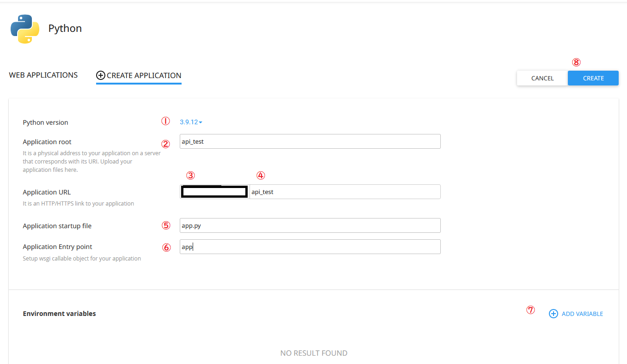
Task: Click the red circled number 8 marker
Action: [576, 62]
